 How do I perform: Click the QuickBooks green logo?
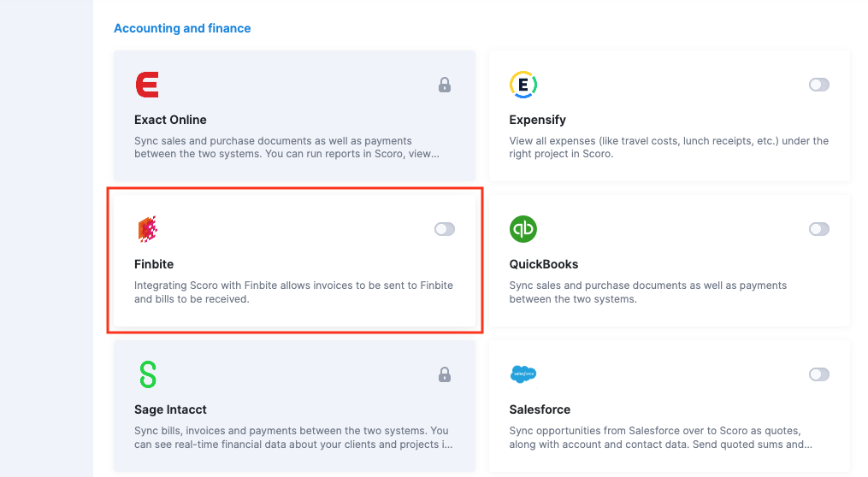click(x=523, y=229)
